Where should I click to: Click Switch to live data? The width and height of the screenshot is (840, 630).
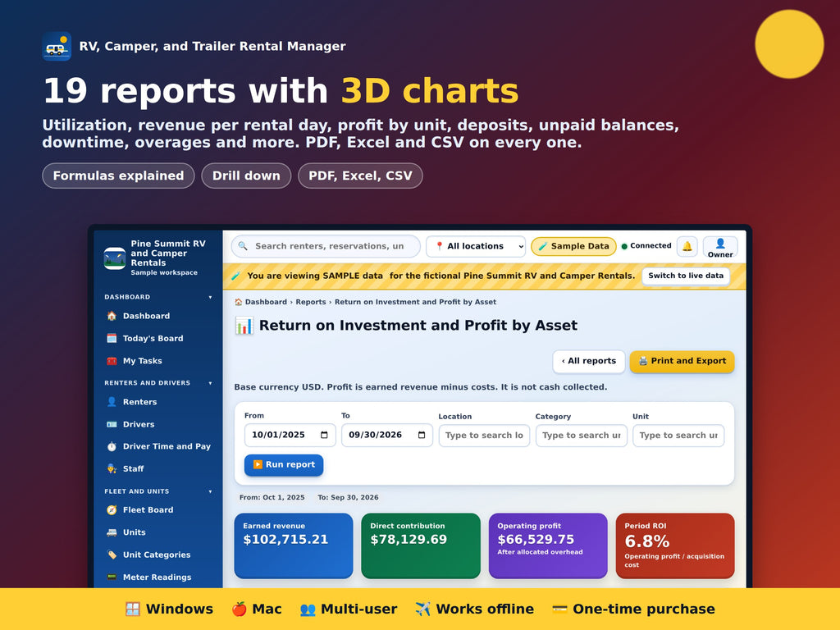[686, 276]
